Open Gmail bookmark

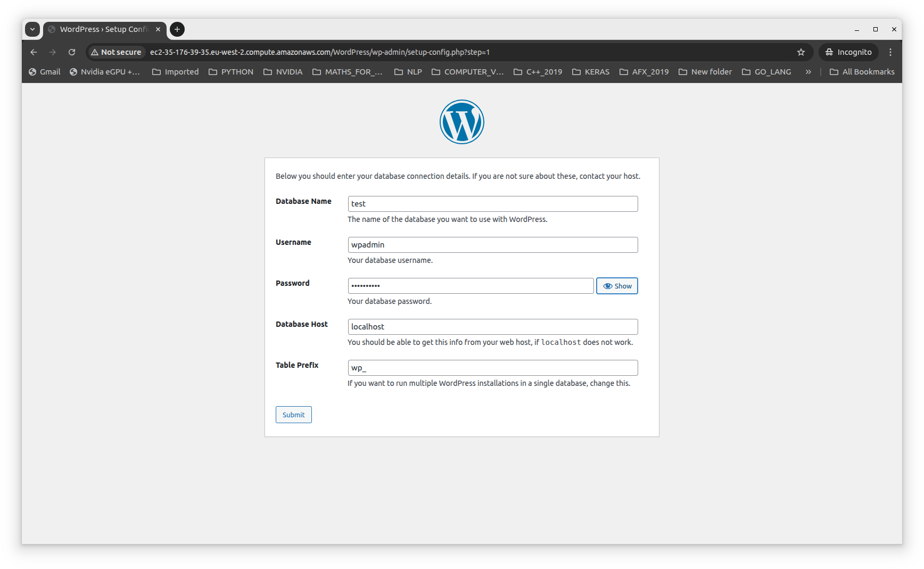(x=45, y=72)
